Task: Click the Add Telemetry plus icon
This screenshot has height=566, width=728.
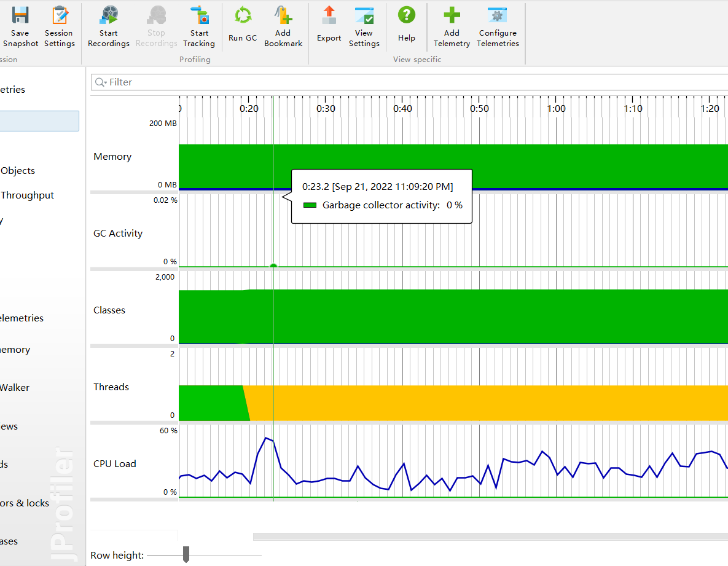Action: 452,16
